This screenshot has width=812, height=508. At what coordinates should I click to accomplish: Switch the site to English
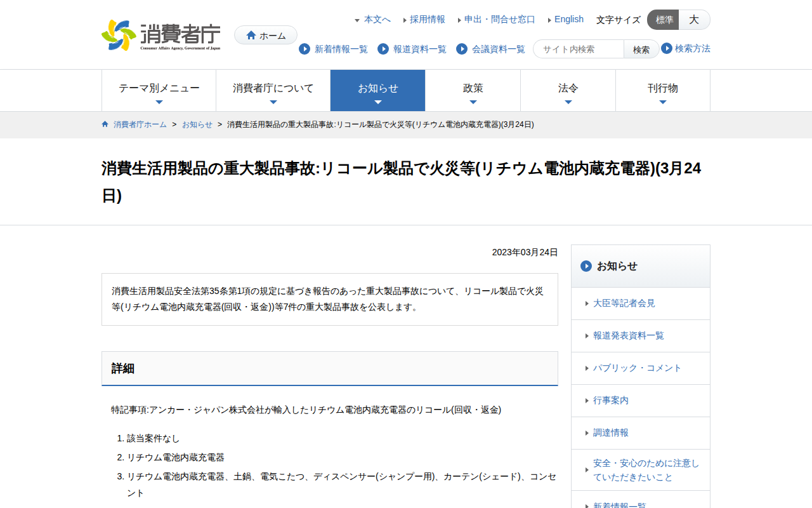click(x=568, y=19)
